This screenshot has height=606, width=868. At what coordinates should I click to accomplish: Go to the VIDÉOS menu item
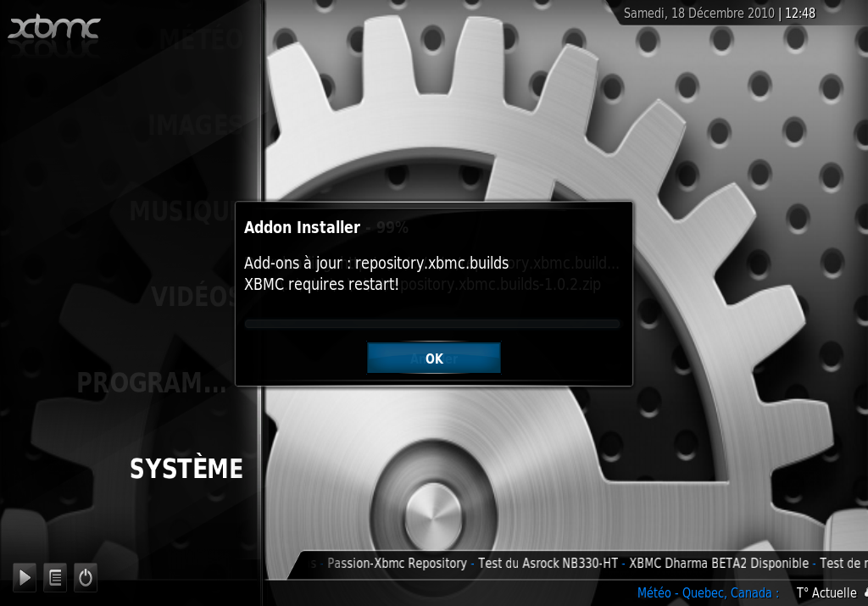[194, 297]
